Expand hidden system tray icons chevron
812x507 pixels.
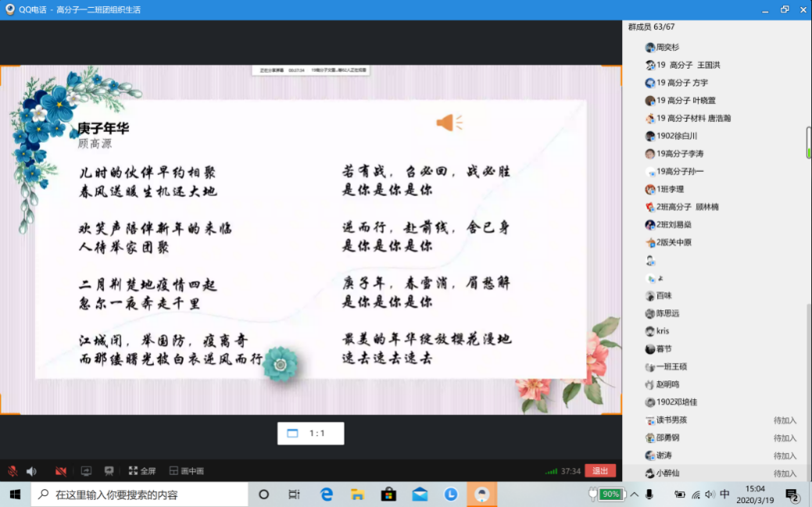[634, 495]
